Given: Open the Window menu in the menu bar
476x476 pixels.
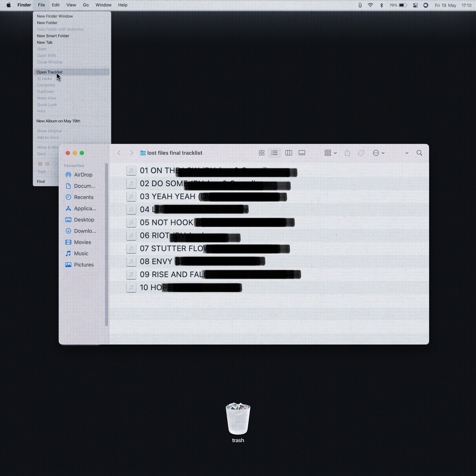Looking at the screenshot, I should tap(103, 5).
